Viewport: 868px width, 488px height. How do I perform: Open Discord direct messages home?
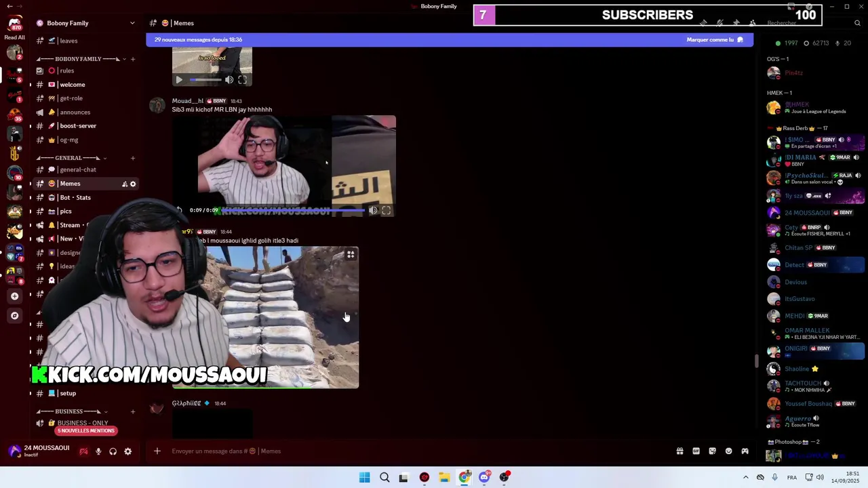pyautogui.click(x=14, y=23)
